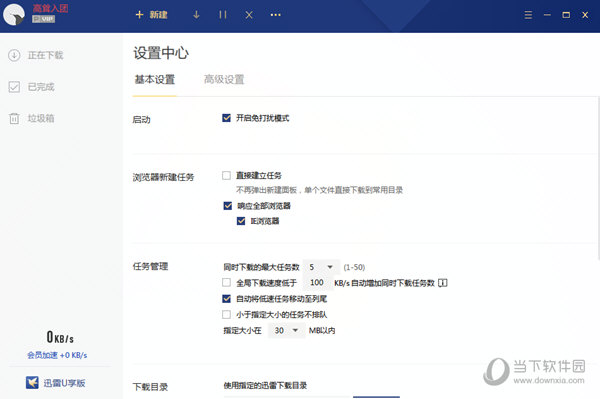This screenshot has width=600, height=399.
Task: Enable 直接建立任务 checkbox
Action: [227, 175]
